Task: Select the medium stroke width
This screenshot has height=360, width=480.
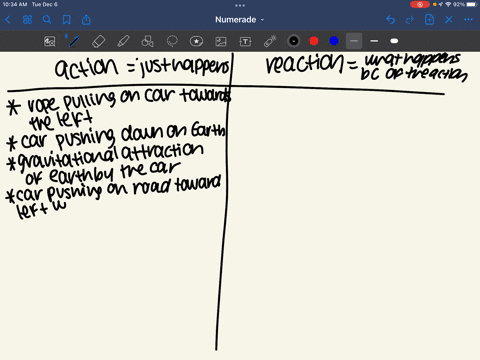Action: (x=374, y=41)
